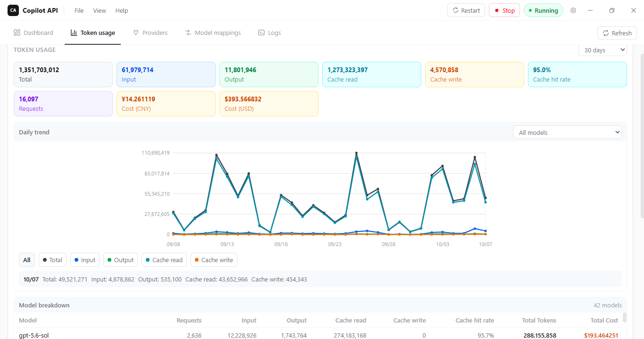
Task: Click the Cost (USD) card
Action: 269,104
